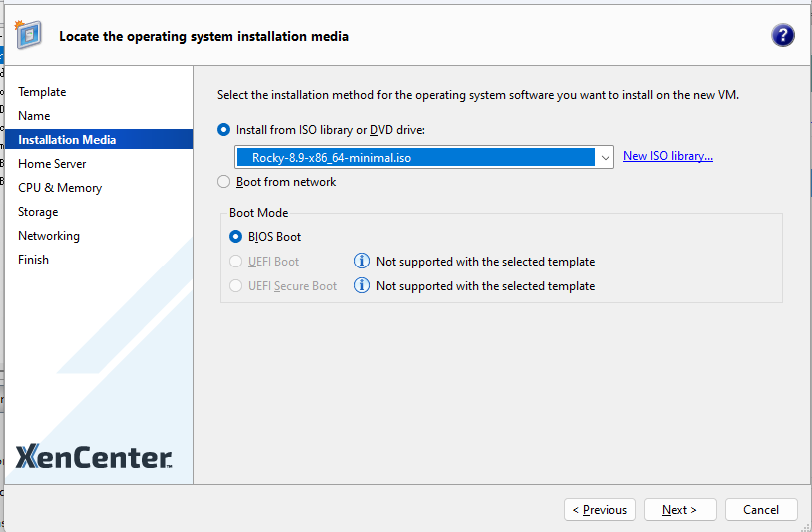Open Home Server step in sidebar

tap(52, 164)
